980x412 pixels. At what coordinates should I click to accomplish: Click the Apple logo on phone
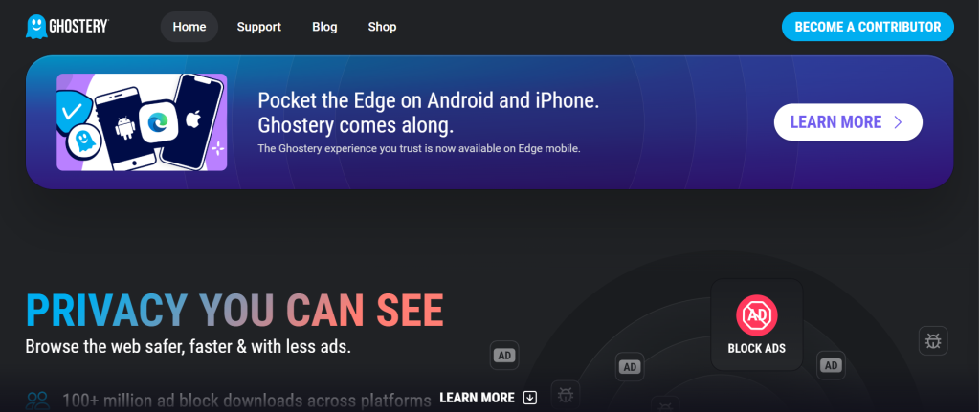[192, 119]
